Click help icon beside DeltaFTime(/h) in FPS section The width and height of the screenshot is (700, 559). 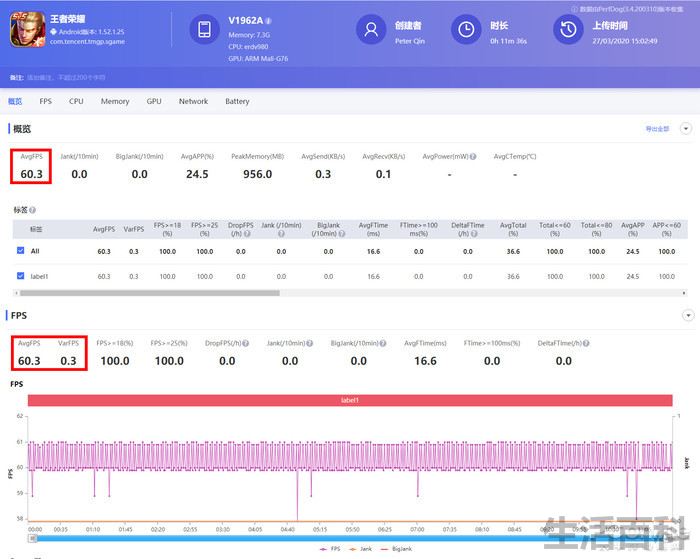[x=586, y=343]
